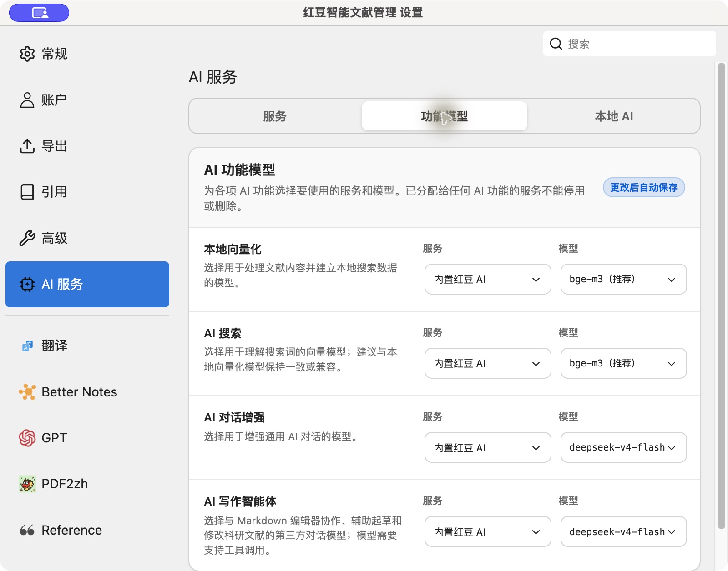Screen dimensions: 728x571
Task: Open the 导出 settings section
Action: (87, 146)
